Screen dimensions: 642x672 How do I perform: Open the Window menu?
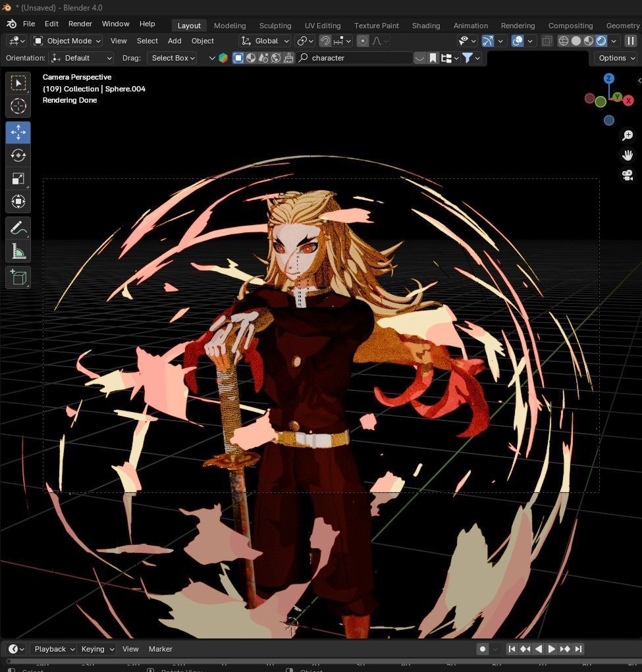pyautogui.click(x=115, y=24)
